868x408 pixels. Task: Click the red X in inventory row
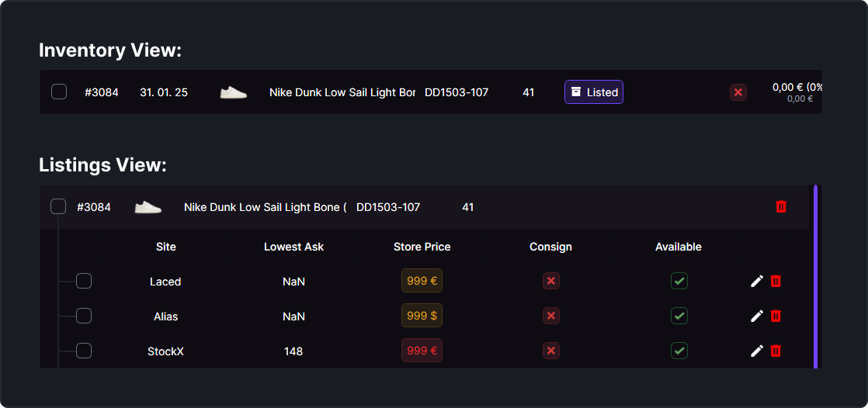pos(738,92)
